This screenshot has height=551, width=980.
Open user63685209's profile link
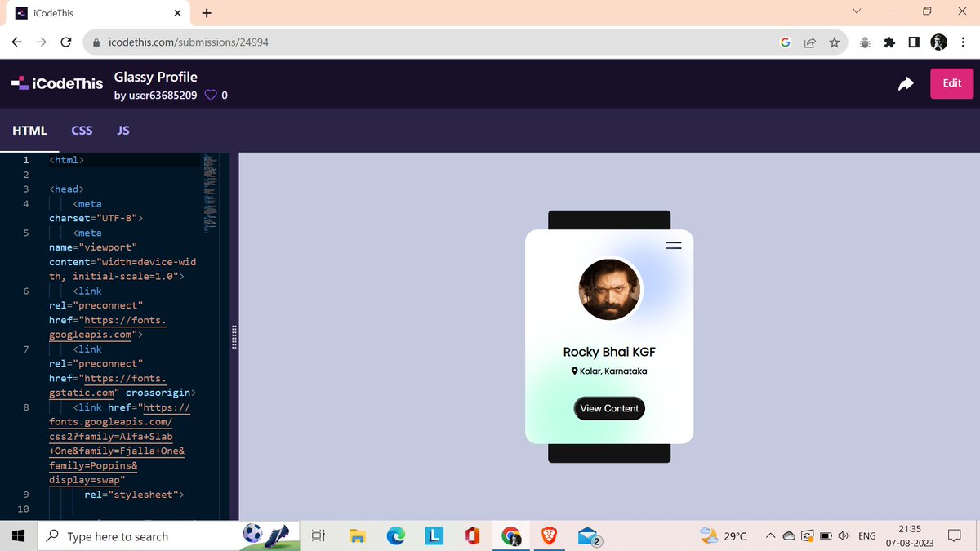click(161, 96)
